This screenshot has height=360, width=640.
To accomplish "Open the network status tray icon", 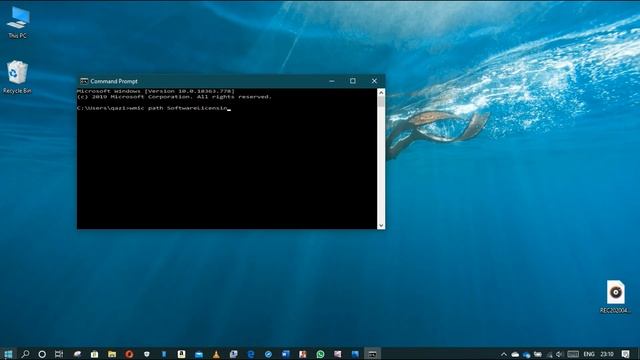I will 549,354.
